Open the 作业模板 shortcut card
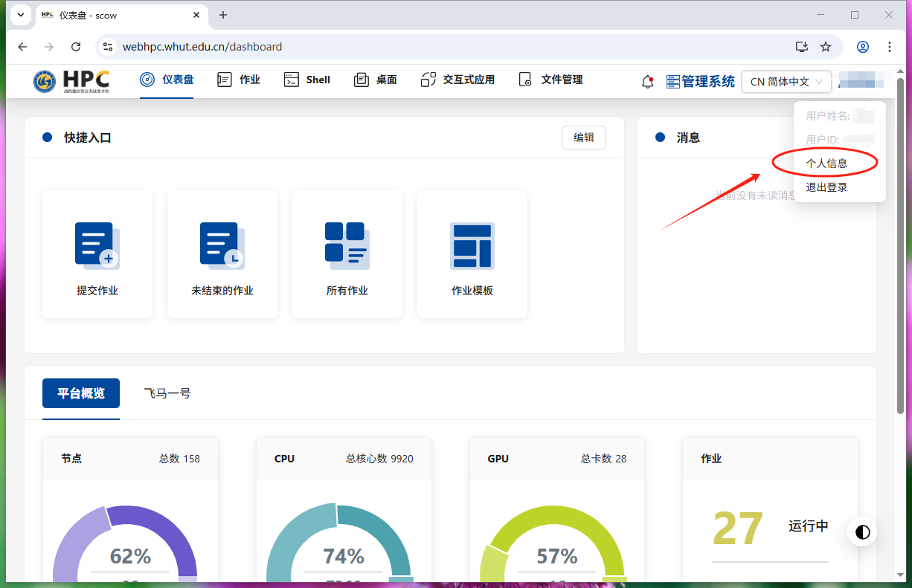The image size is (912, 588). 472,254
